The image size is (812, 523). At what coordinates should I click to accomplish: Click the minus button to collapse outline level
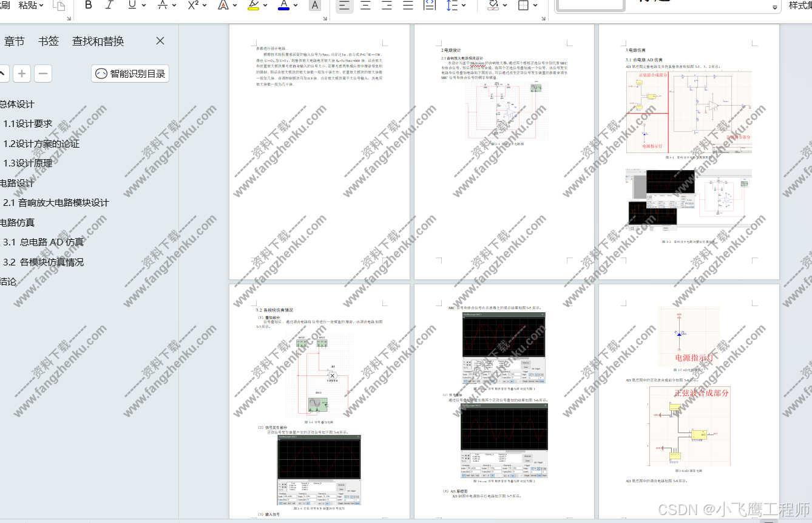point(42,74)
